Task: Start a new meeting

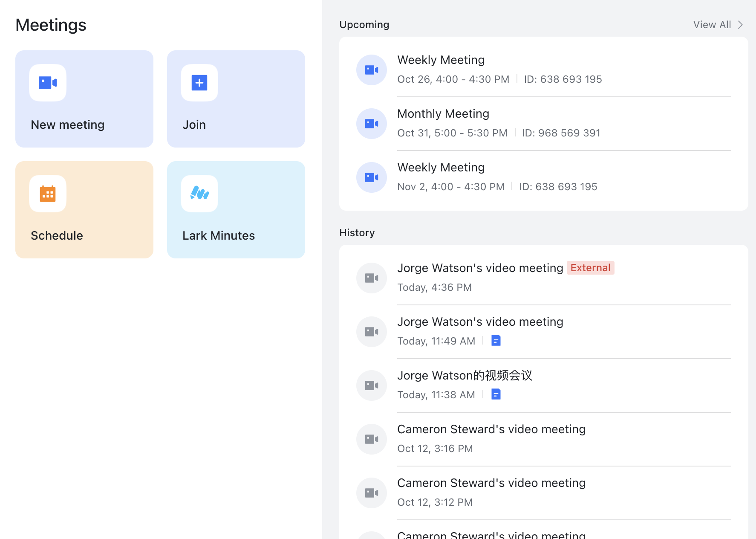Action: pos(84,99)
